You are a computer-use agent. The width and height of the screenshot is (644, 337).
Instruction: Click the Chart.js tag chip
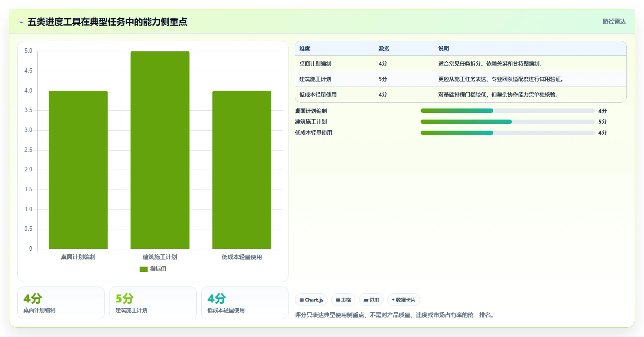[x=311, y=300]
